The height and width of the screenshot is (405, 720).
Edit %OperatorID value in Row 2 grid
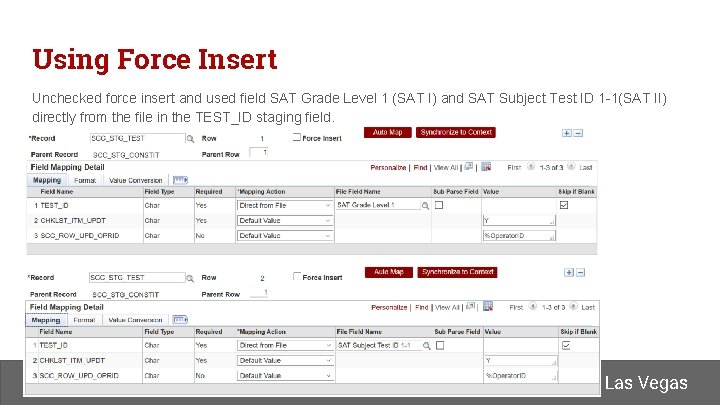point(521,376)
